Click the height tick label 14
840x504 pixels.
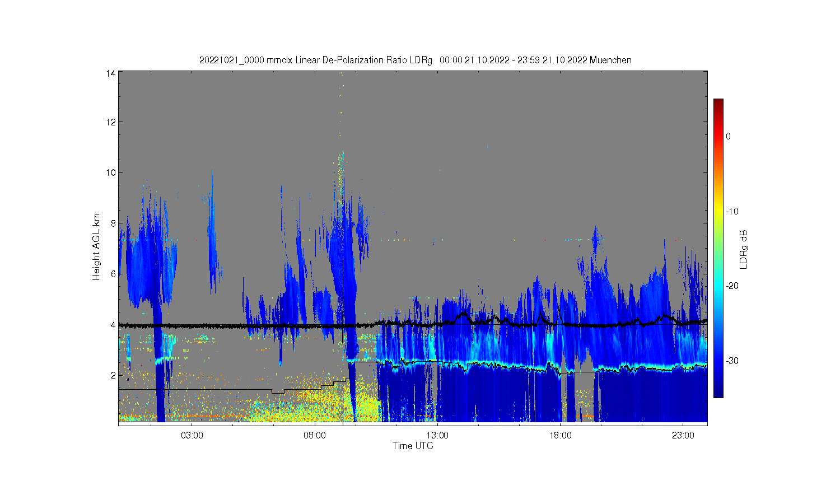[x=111, y=73]
